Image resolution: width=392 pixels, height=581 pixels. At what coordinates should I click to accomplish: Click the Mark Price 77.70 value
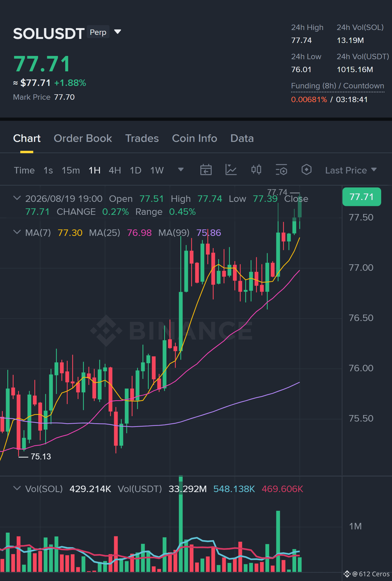64,97
